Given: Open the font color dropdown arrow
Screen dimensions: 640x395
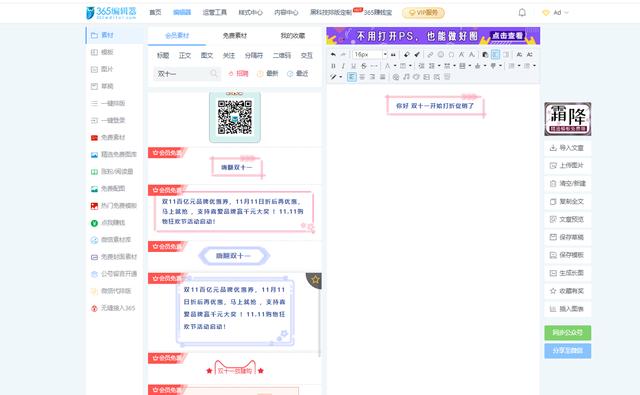Looking at the screenshot, I should pos(395,66).
